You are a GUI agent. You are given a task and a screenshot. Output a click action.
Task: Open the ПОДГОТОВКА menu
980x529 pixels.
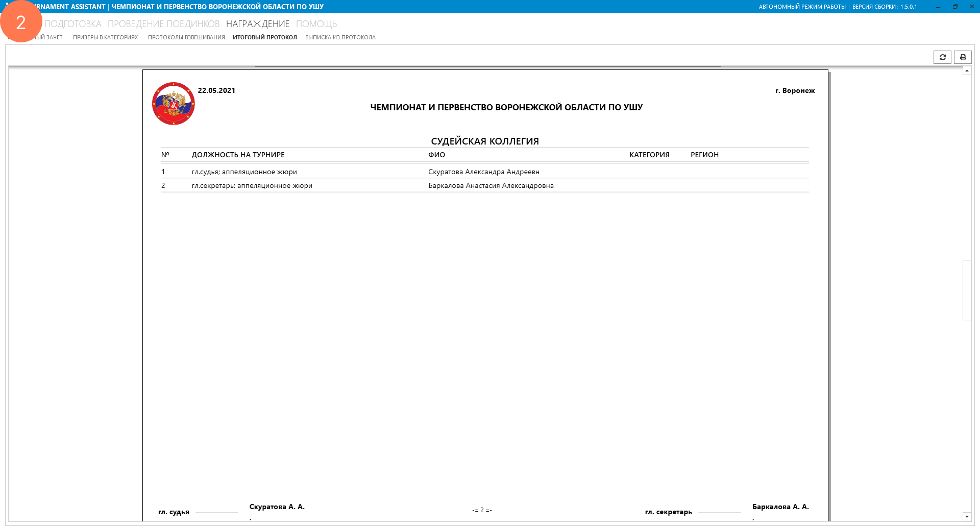pos(73,24)
